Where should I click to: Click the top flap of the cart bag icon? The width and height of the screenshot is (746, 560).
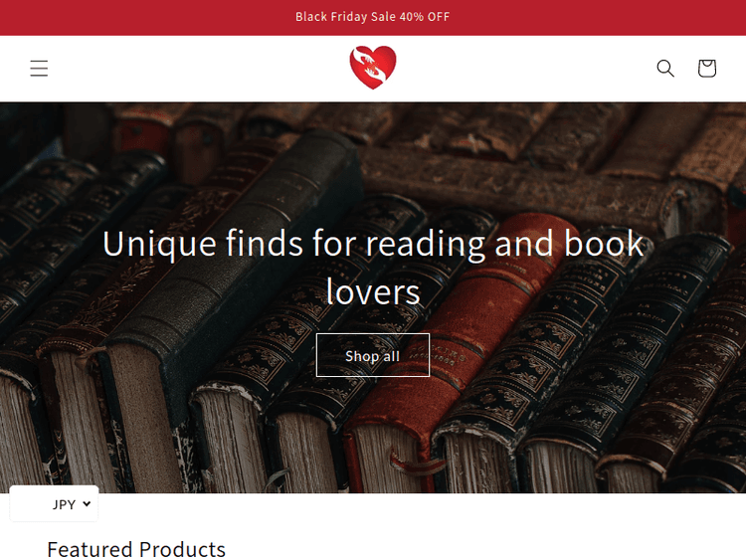(x=707, y=63)
